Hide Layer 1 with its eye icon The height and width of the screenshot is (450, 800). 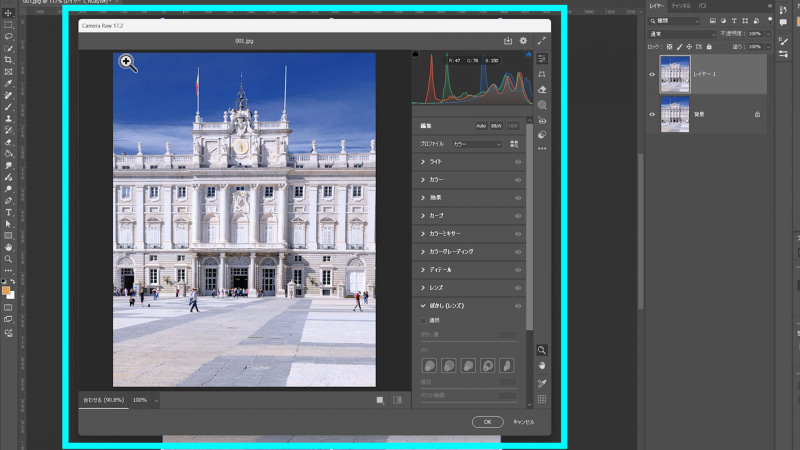point(652,74)
